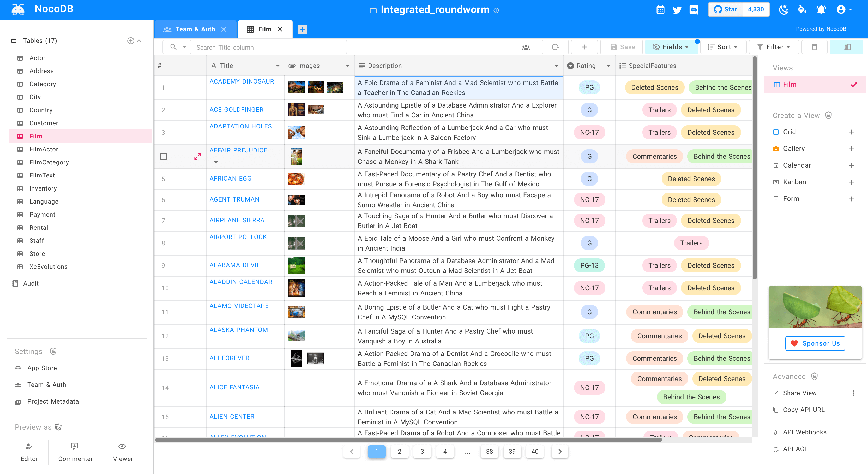Click the row expand icon on AFFAIR PREJUDICE
This screenshot has height=474, width=868.
tap(197, 156)
